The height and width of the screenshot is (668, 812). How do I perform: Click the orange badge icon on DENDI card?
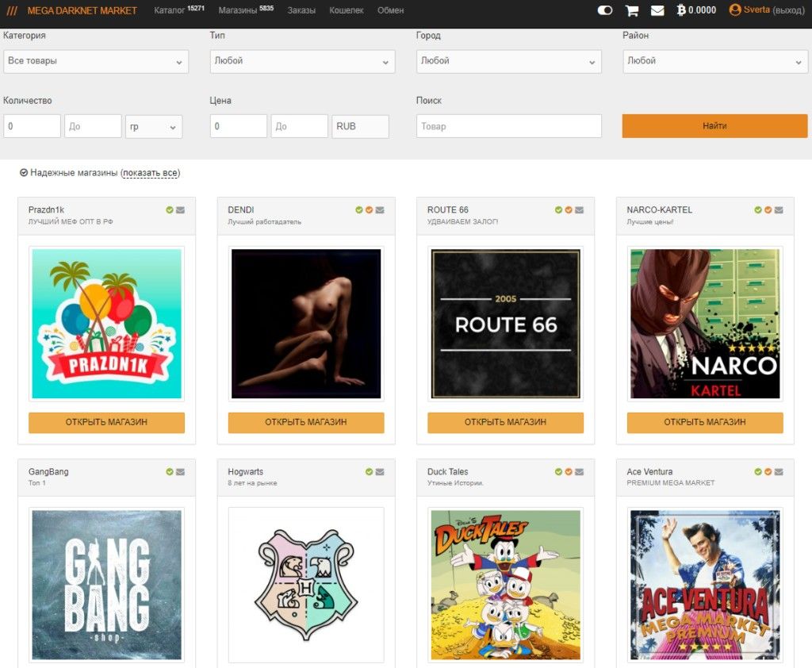(370, 210)
